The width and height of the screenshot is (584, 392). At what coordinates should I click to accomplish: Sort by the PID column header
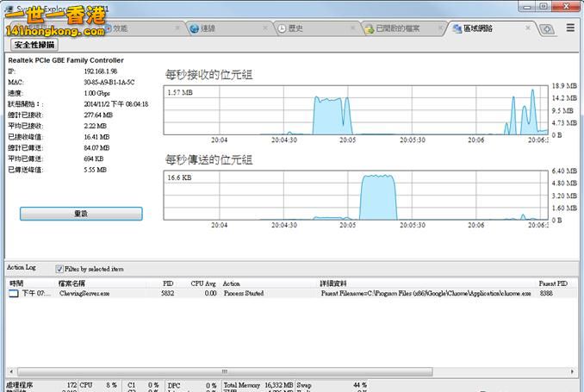pyautogui.click(x=167, y=283)
